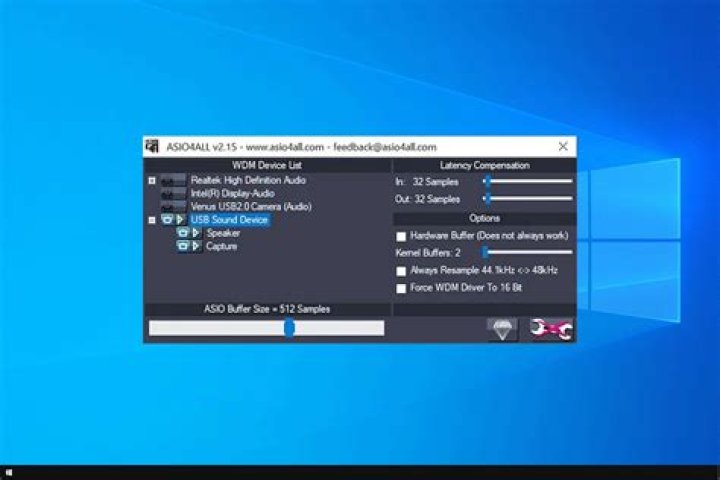Click the Capture power button icon
Viewport: 720px width, 480px height.
point(183,246)
